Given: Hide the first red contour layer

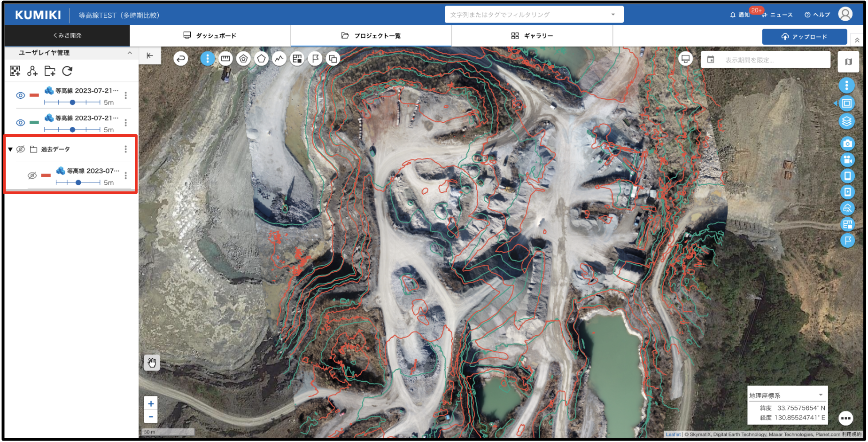Looking at the screenshot, I should (x=20, y=95).
